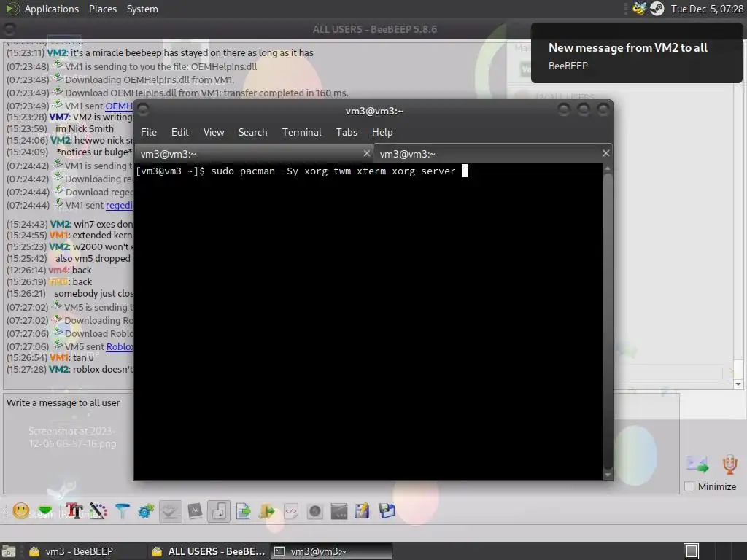The image size is (747, 560).
Task: Click the New message from VM2 notification
Action: pyautogui.click(x=636, y=52)
